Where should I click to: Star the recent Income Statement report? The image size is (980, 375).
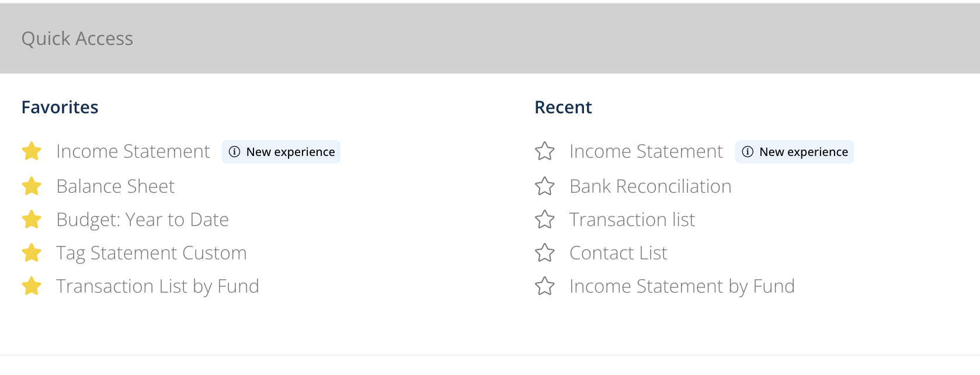(545, 151)
